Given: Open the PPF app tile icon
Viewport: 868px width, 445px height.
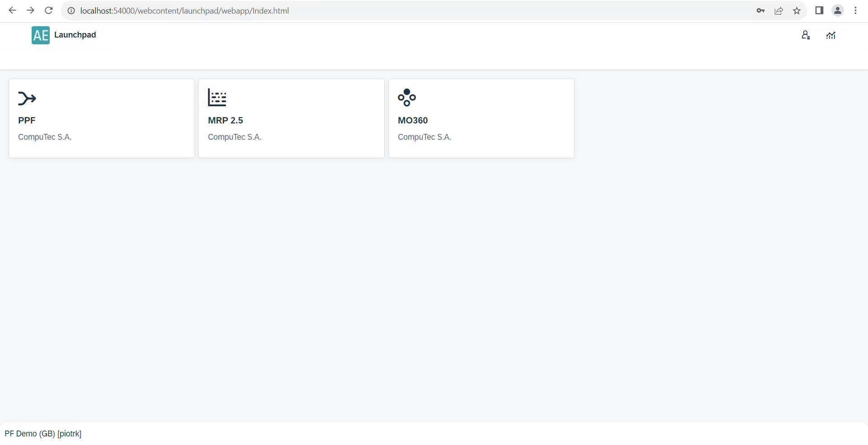Looking at the screenshot, I should pyautogui.click(x=27, y=98).
